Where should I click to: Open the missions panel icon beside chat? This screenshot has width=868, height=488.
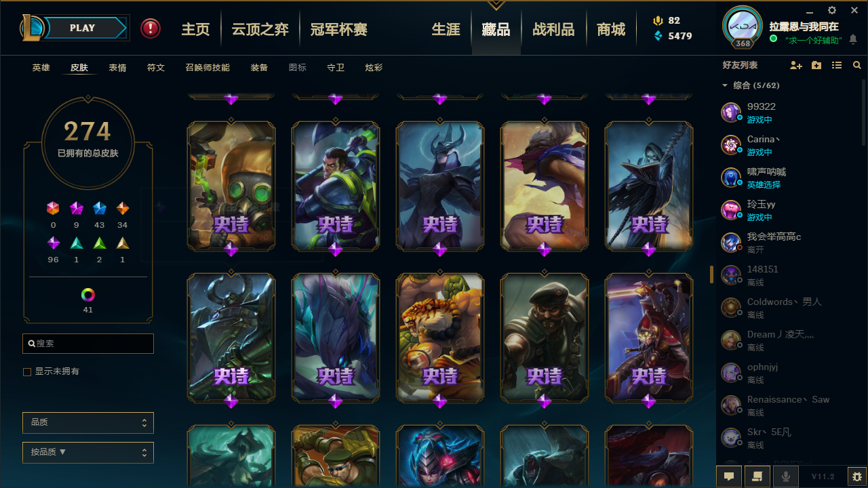[757, 476]
